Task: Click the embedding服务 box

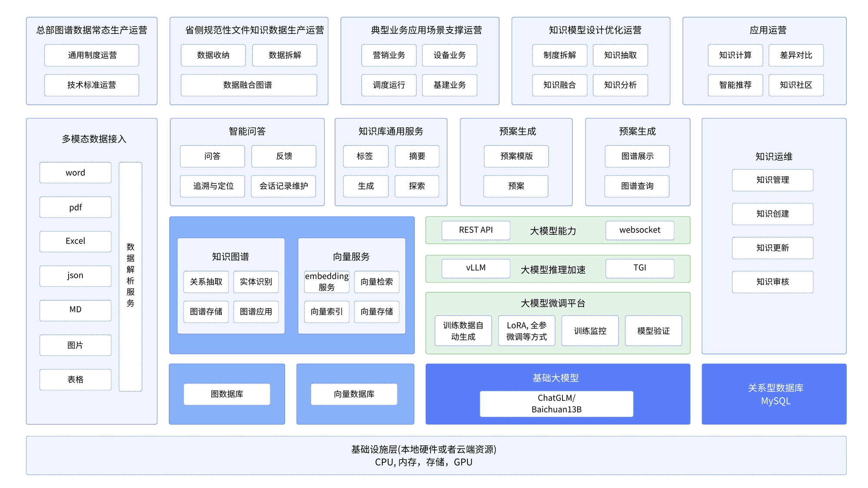Action: tap(326, 282)
